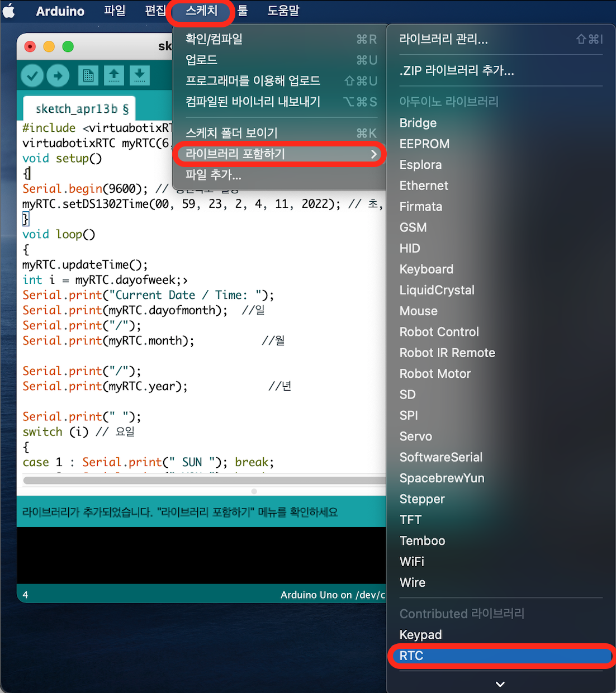This screenshot has height=693, width=616.
Task: Open the Apple menu
Action: tap(10, 11)
